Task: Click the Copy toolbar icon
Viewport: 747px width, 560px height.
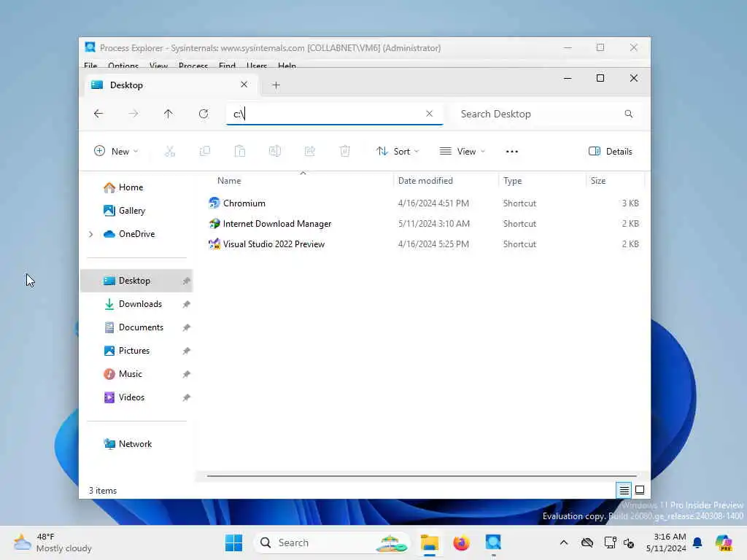Action: pos(205,152)
